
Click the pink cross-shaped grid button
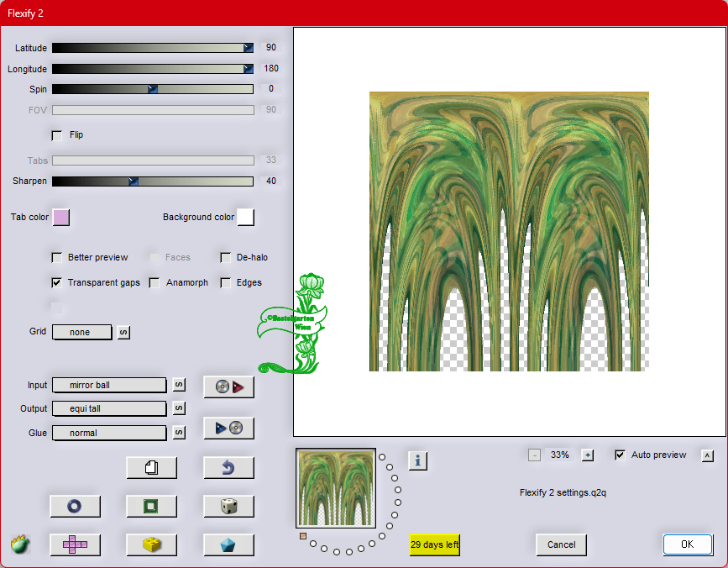(x=75, y=544)
